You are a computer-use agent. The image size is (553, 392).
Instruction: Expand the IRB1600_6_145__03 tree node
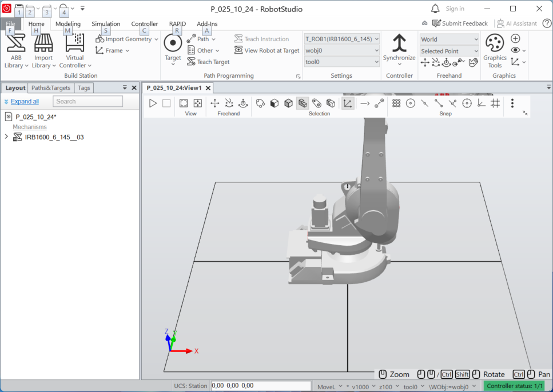[x=6, y=137]
